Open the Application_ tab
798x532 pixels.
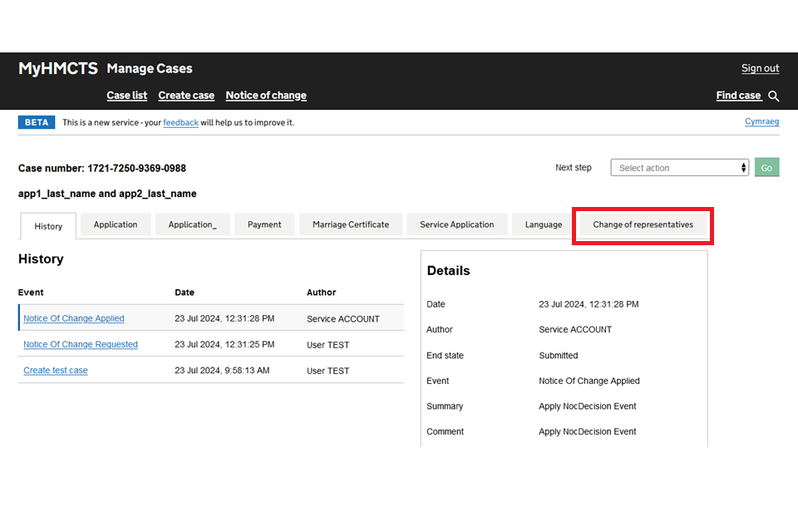192,224
